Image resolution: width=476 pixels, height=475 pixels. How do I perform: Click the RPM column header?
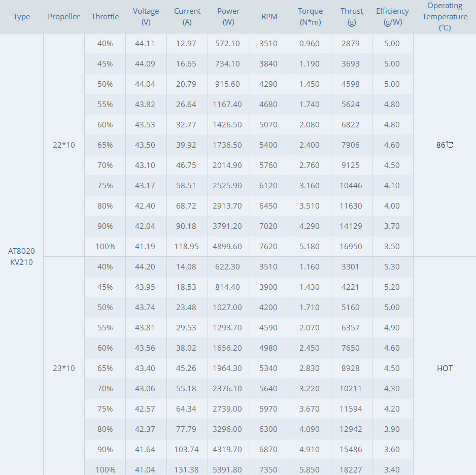(269, 17)
